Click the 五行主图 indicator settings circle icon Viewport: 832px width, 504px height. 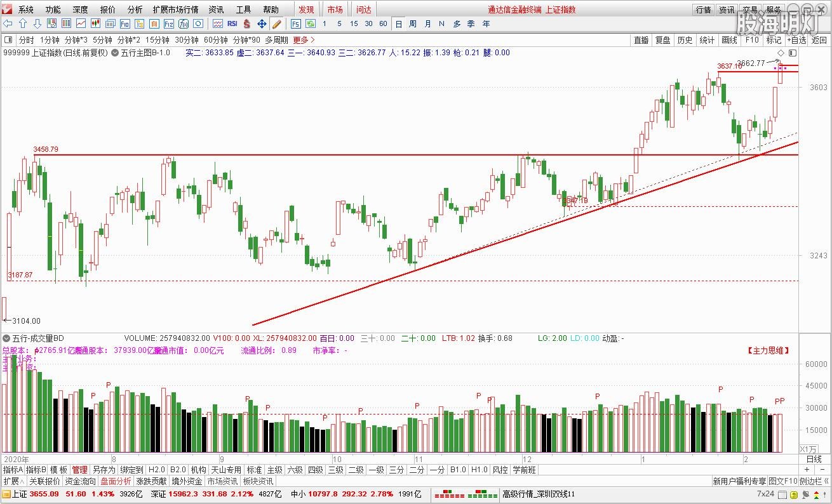pyautogui.click(x=115, y=53)
